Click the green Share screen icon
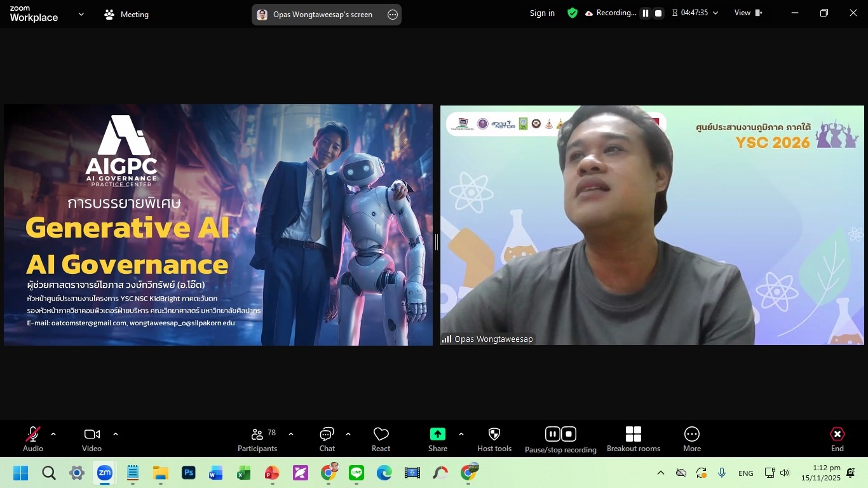Screen dimensions: 868x488 [x=438, y=434]
